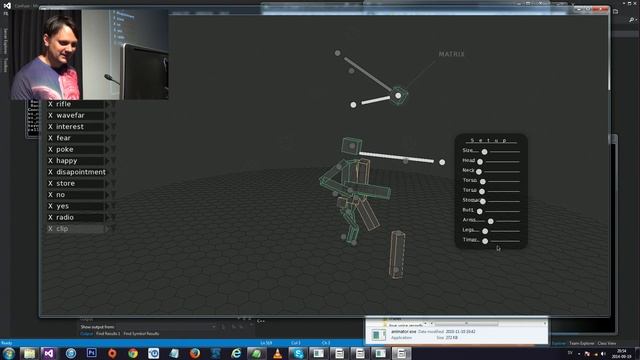Delete the rifle animation with its X
Screen dimensions: 640x360
tap(50, 104)
